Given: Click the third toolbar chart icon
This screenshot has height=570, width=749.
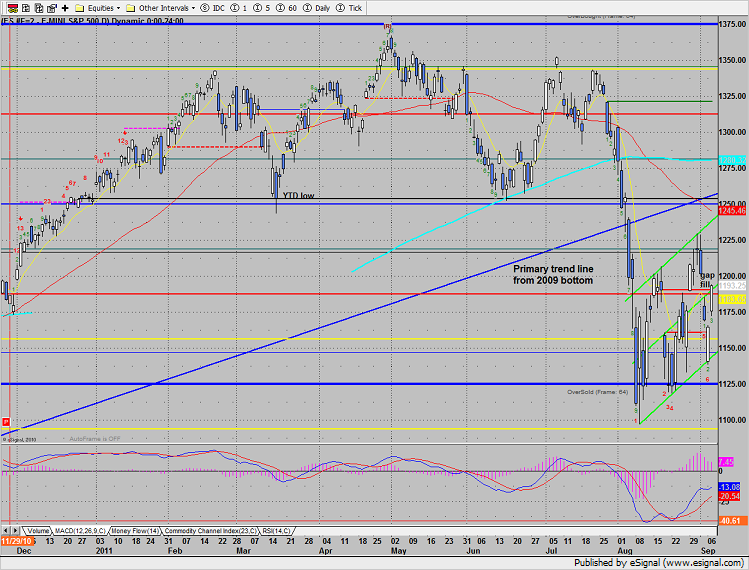Looking at the screenshot, I should coord(39,8).
